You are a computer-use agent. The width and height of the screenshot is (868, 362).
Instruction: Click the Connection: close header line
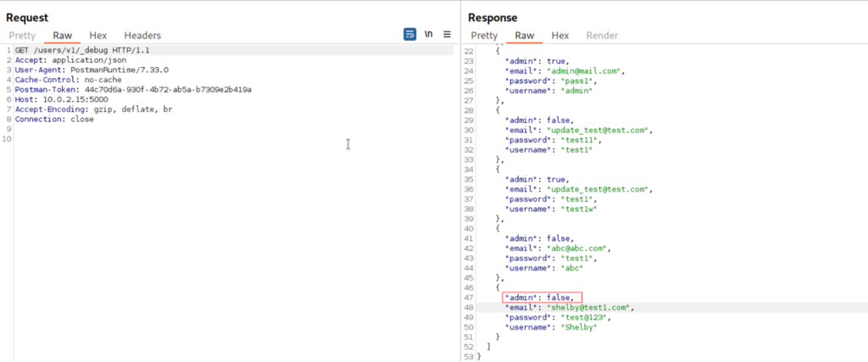pos(54,120)
